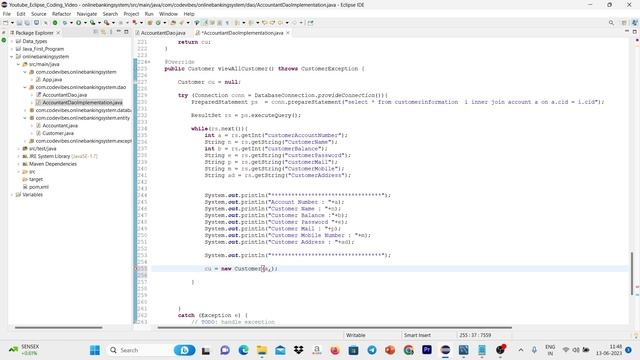
Task: Open Run button dropdown arrow
Action: tap(85, 23)
